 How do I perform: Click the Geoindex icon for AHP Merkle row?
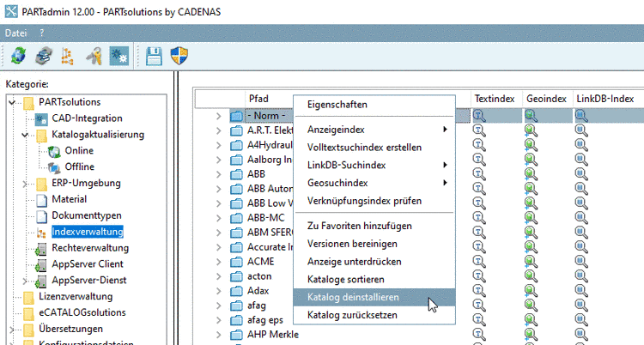click(531, 335)
